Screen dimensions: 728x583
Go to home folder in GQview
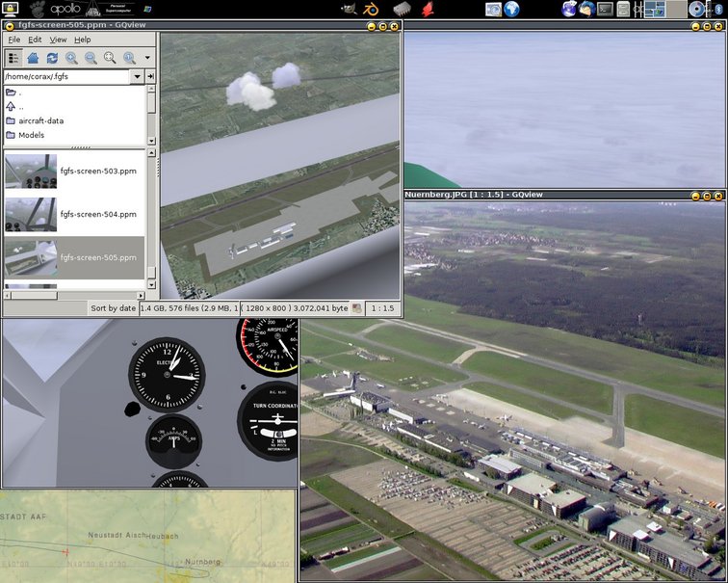click(33, 58)
